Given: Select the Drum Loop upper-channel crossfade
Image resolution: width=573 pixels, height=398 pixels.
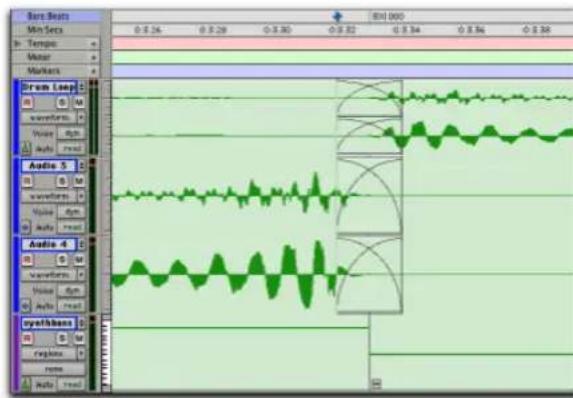Looking at the screenshot, I should 369,98.
